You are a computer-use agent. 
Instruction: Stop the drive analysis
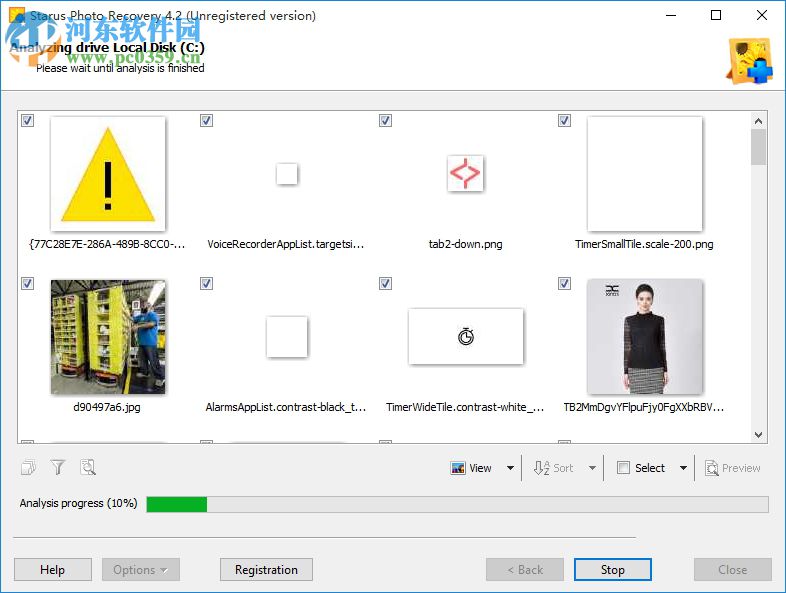[613, 569]
